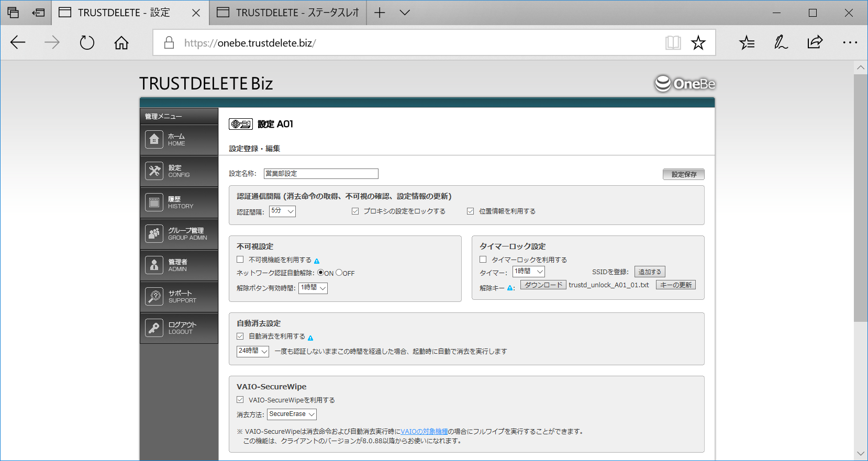This screenshot has width=868, height=461.
Task: Toggle Reading view book icon
Action: click(673, 42)
